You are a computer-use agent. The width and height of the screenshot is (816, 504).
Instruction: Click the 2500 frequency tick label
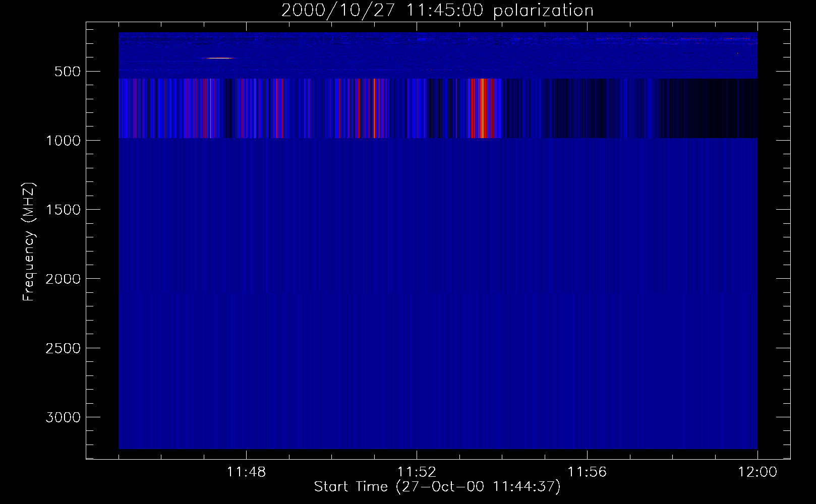click(63, 348)
